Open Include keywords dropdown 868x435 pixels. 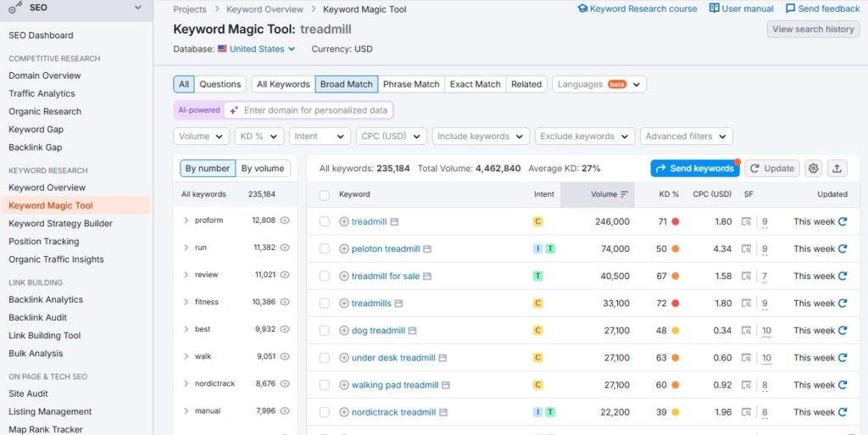[481, 137]
